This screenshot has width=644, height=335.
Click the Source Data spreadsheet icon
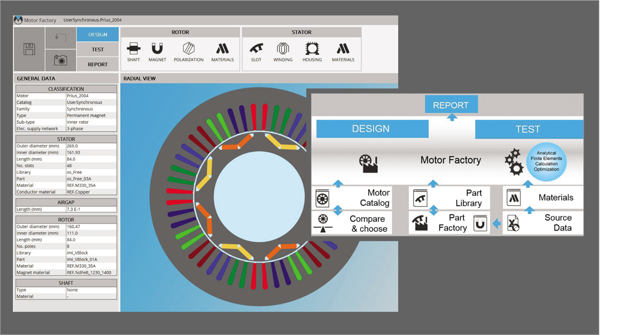[514, 223]
